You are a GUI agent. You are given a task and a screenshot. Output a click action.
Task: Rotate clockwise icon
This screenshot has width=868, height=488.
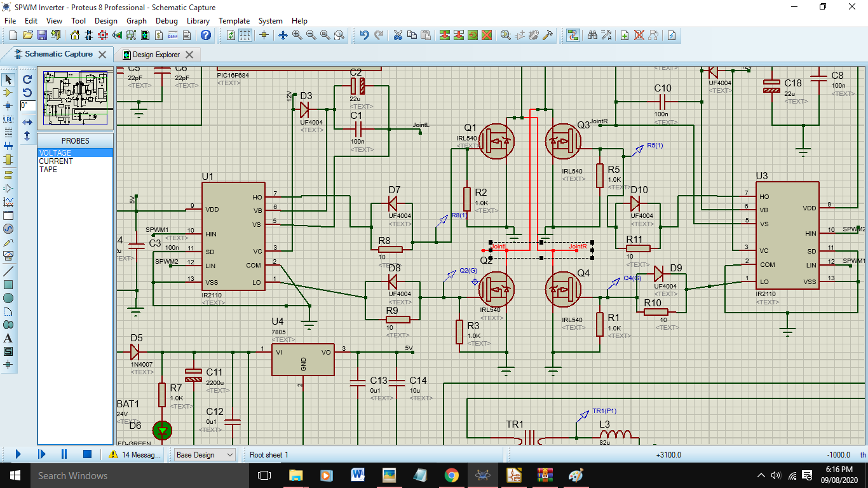[27, 79]
